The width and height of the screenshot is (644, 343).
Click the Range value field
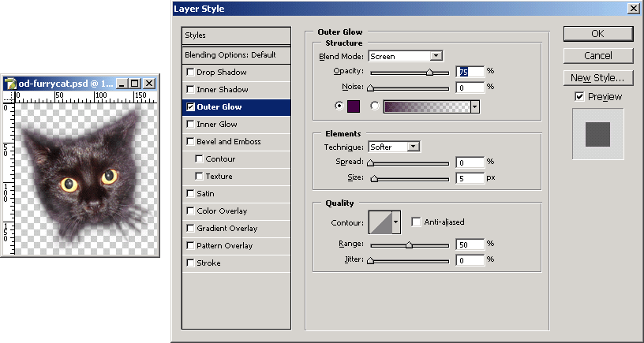point(470,244)
